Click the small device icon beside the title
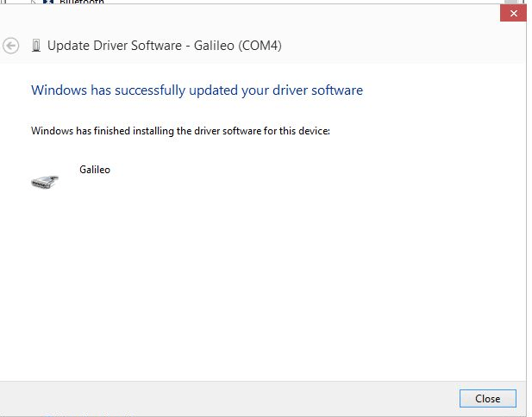 pyautogui.click(x=36, y=46)
